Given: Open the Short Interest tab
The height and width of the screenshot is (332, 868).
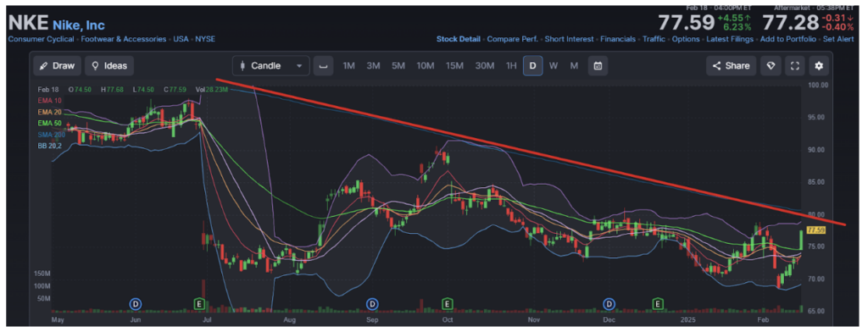Looking at the screenshot, I should click(x=569, y=39).
